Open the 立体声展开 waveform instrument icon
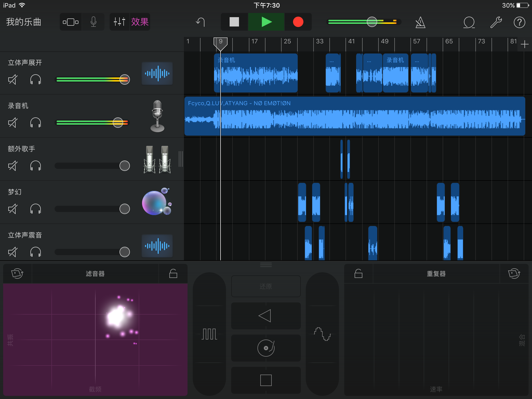This screenshot has height=399, width=532. tap(157, 74)
